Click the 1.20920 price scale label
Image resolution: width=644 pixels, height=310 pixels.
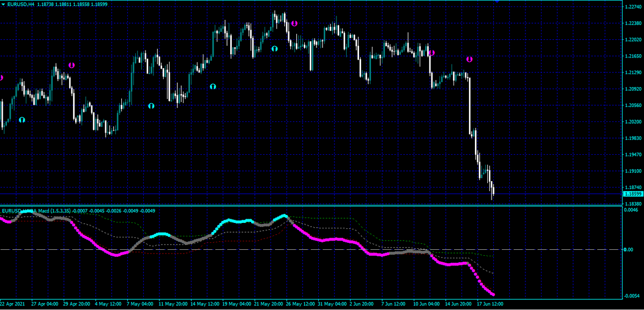[633, 89]
